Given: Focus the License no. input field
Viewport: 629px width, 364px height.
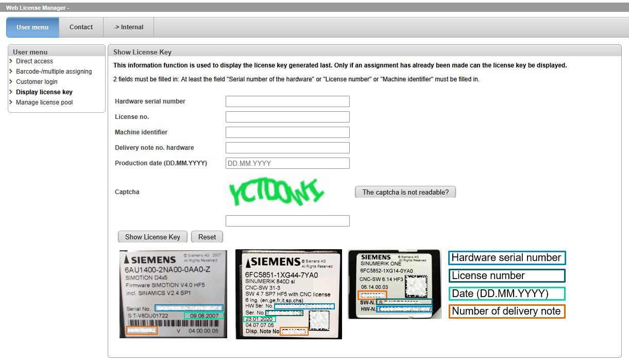Looking at the screenshot, I should pyautogui.click(x=287, y=117).
